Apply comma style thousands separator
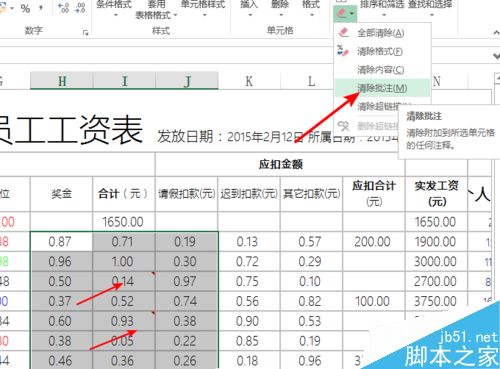 click(x=41, y=8)
